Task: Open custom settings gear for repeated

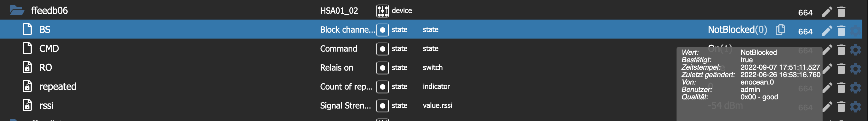Action: pyautogui.click(x=855, y=88)
